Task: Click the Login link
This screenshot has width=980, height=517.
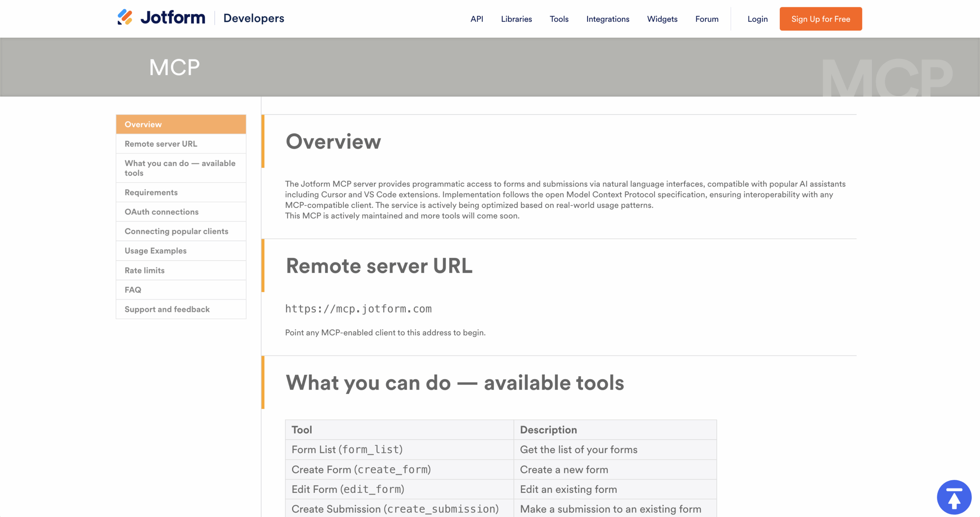Action: pos(757,19)
